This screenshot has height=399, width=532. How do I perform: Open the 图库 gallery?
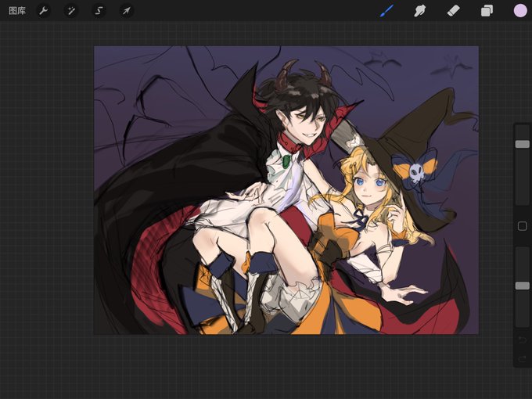(x=17, y=11)
